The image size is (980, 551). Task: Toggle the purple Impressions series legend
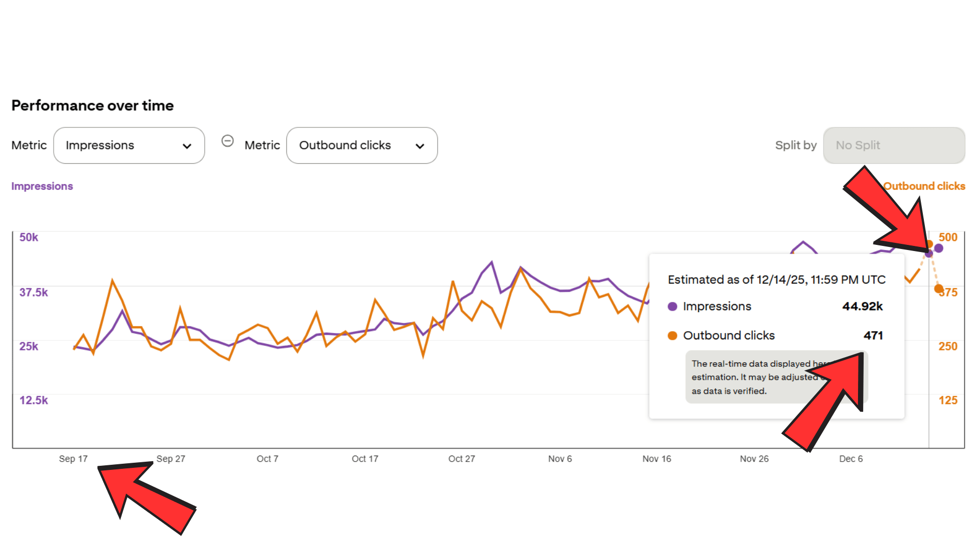click(x=42, y=186)
